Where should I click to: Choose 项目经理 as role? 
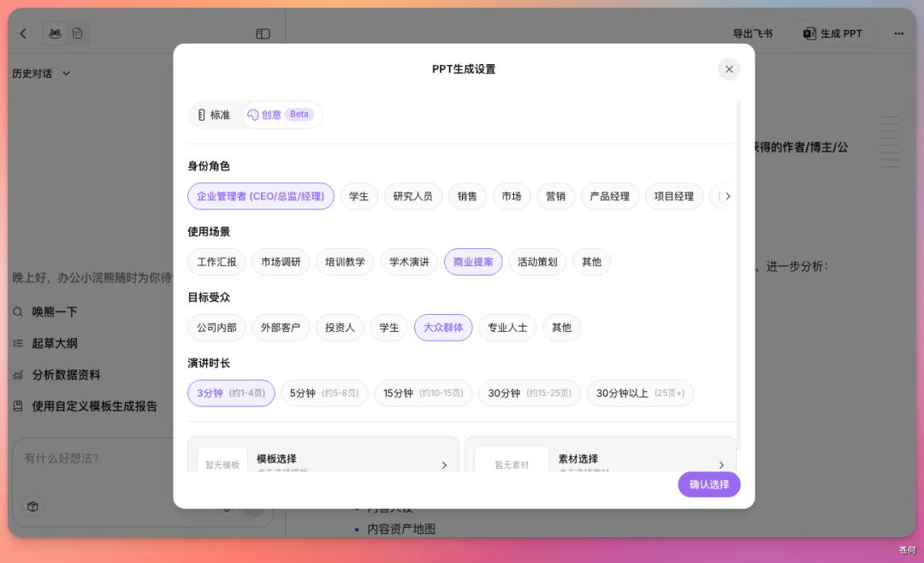674,196
